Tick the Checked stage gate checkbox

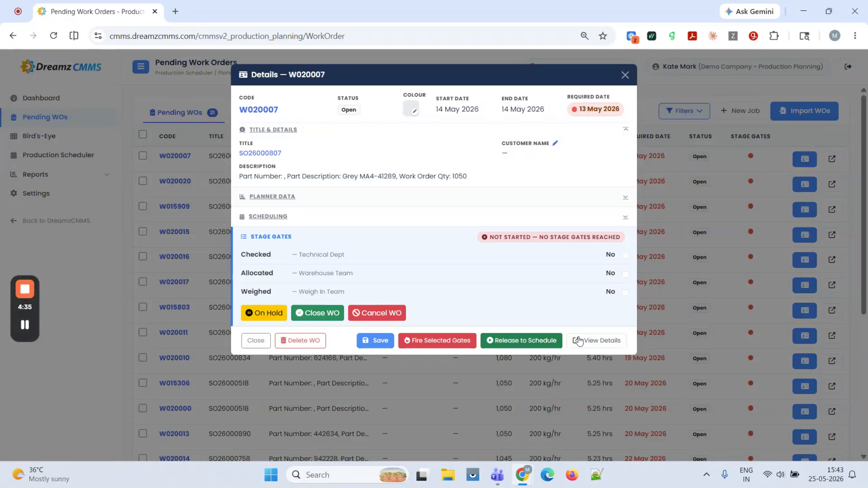pyautogui.click(x=625, y=255)
